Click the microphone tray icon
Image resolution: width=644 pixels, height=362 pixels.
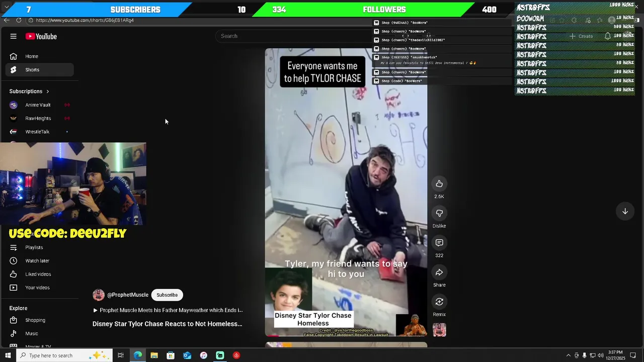point(584,355)
